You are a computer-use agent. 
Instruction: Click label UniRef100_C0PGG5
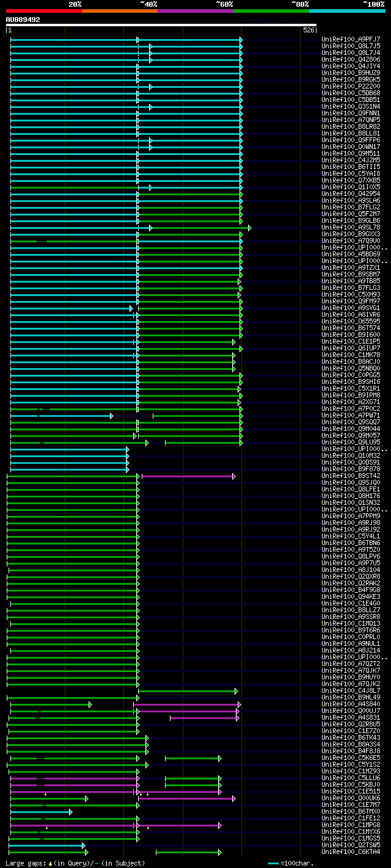[x=351, y=375]
